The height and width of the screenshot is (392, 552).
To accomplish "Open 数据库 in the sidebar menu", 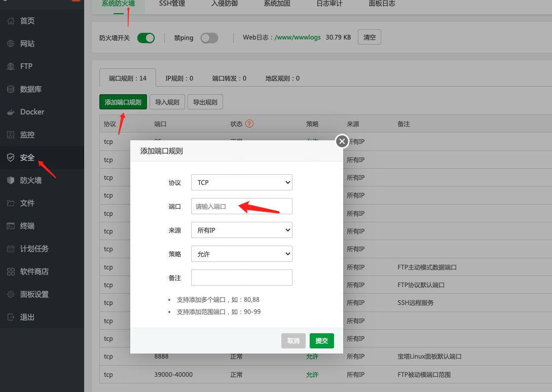I will (x=30, y=89).
